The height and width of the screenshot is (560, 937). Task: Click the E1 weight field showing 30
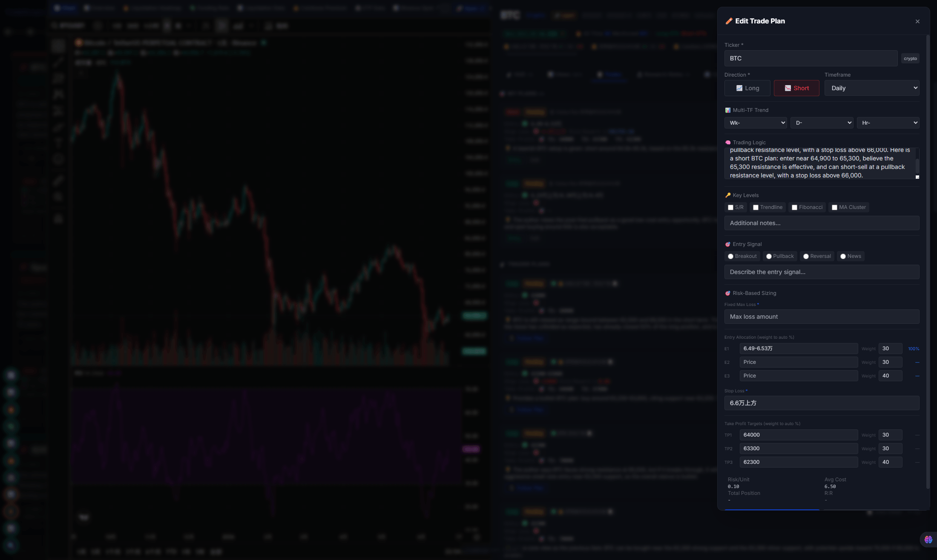click(x=890, y=349)
